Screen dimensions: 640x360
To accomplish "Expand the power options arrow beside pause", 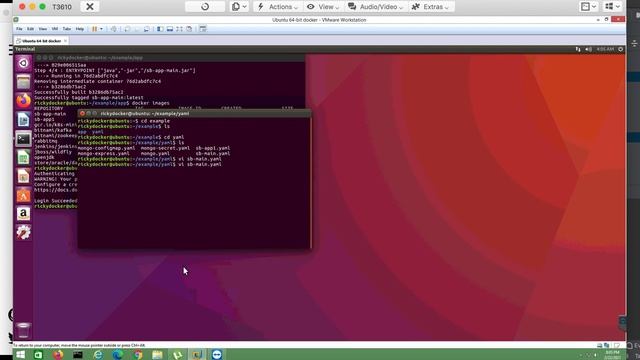I will (x=101, y=29).
